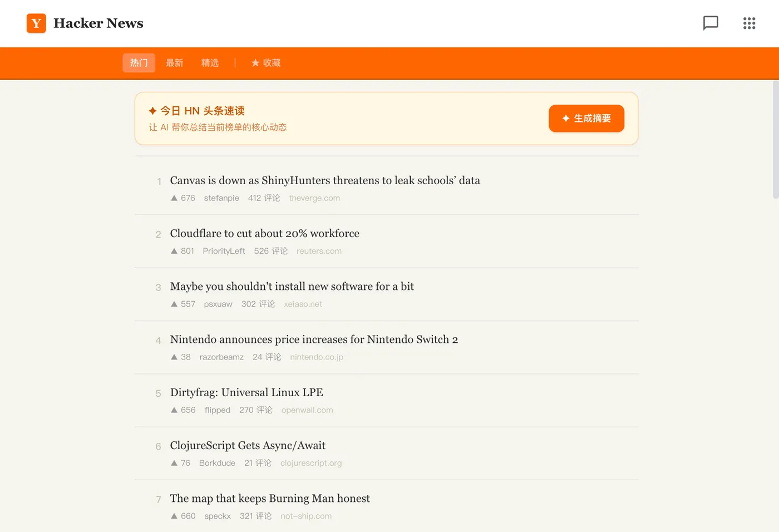Screen dimensions: 779x532
Task: Open the 412 评论 comments link
Action: [x=264, y=198]
